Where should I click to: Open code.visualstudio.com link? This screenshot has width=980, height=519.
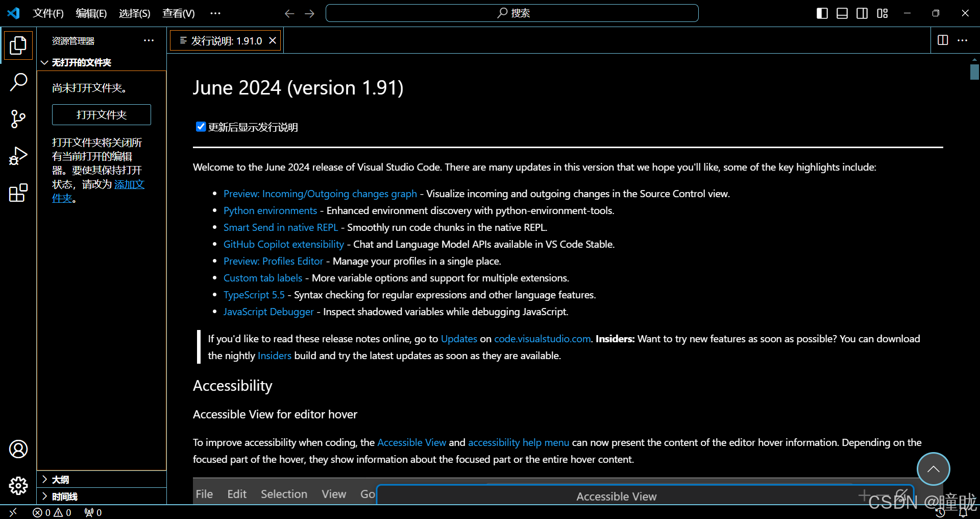click(543, 339)
